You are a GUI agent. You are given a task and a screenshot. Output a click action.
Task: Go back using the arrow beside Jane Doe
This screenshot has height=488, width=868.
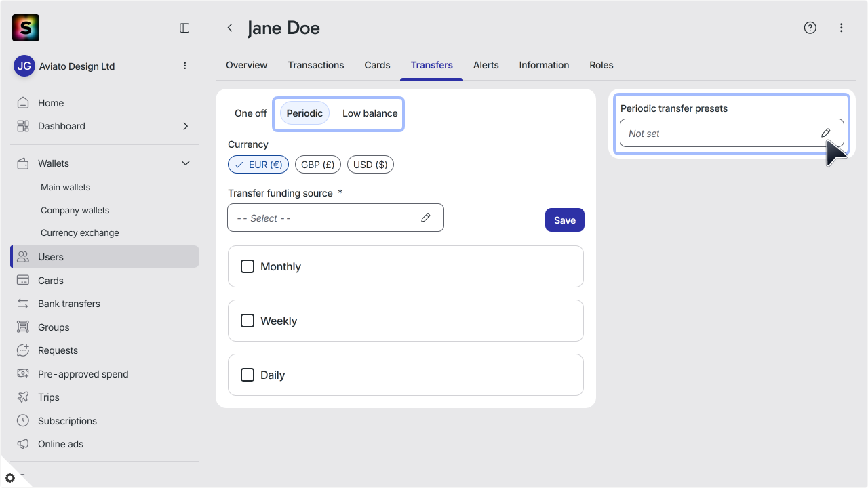click(230, 28)
